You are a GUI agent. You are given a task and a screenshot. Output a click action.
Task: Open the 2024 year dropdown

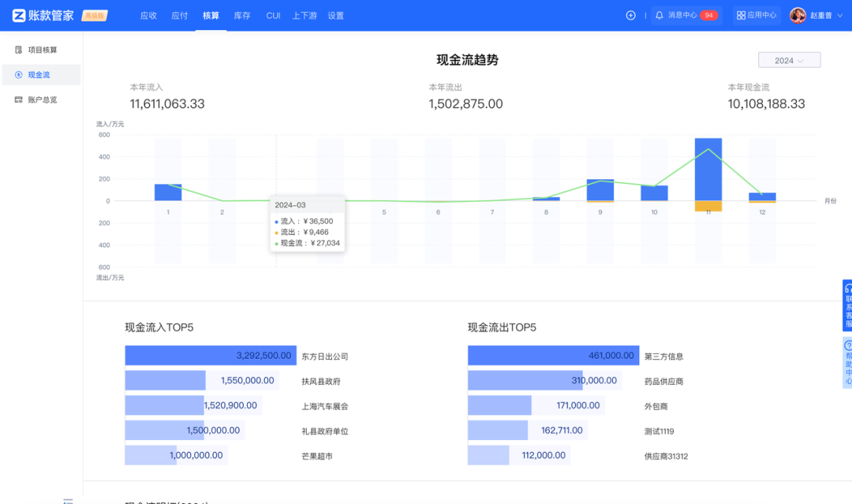pos(789,59)
